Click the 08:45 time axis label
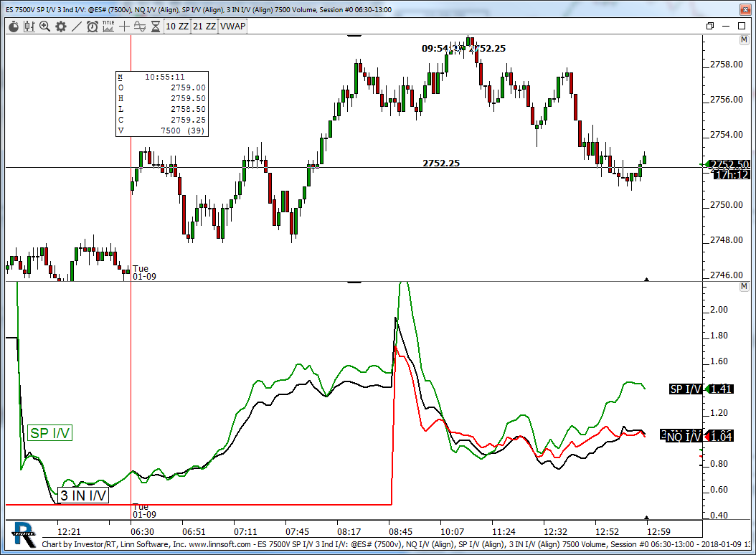756x555 pixels. coord(401,532)
